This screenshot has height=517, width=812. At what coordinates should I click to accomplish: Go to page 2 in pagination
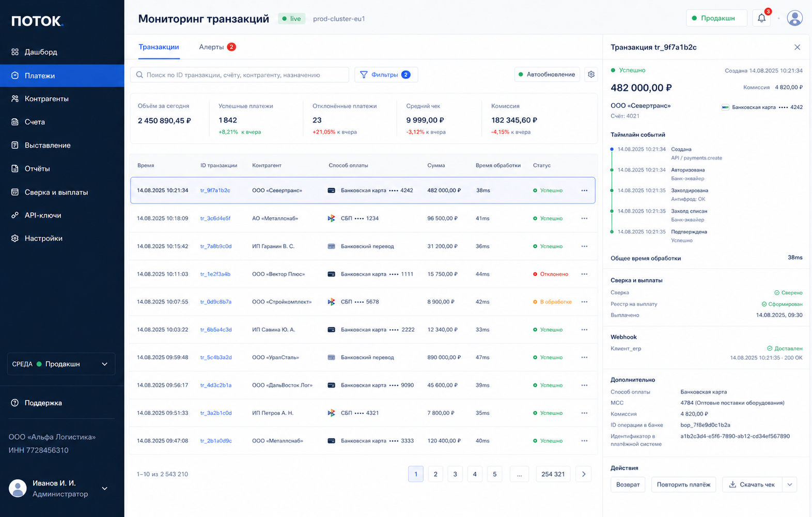pos(435,474)
